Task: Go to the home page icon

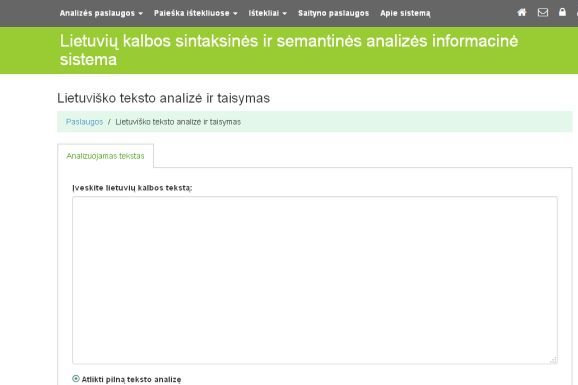Action: tap(522, 13)
